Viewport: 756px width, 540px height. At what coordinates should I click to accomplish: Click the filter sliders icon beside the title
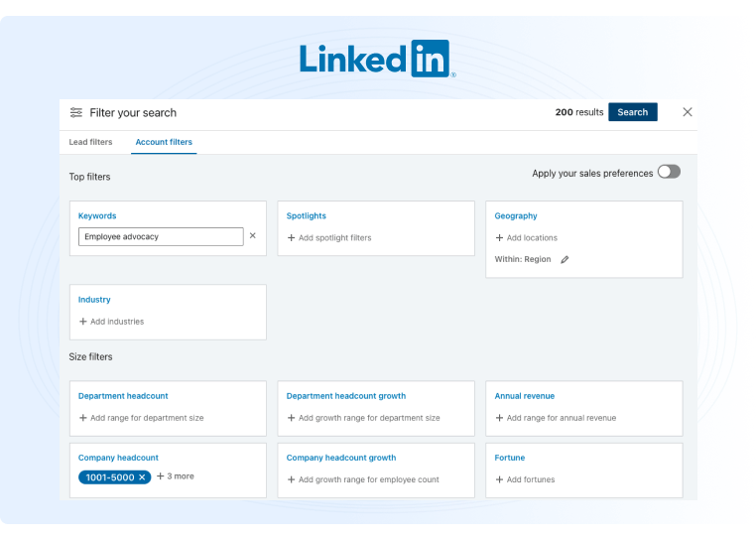tap(76, 113)
